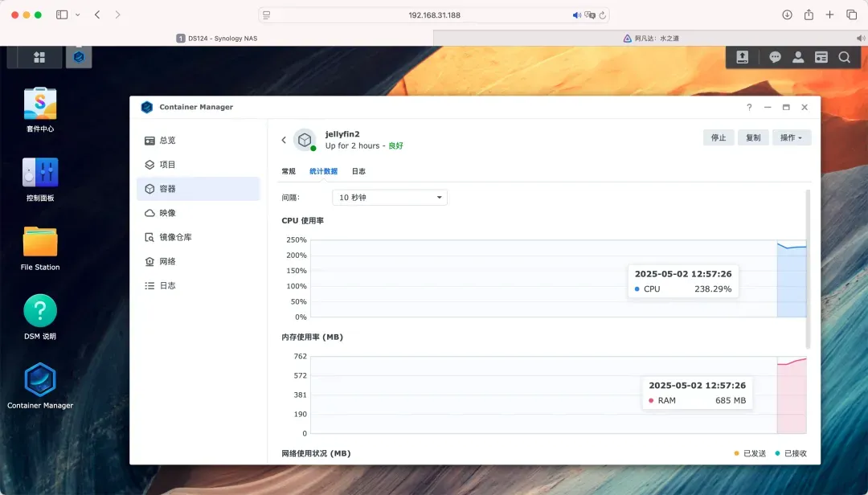Open the DSM widgets panel icon

(x=821, y=57)
